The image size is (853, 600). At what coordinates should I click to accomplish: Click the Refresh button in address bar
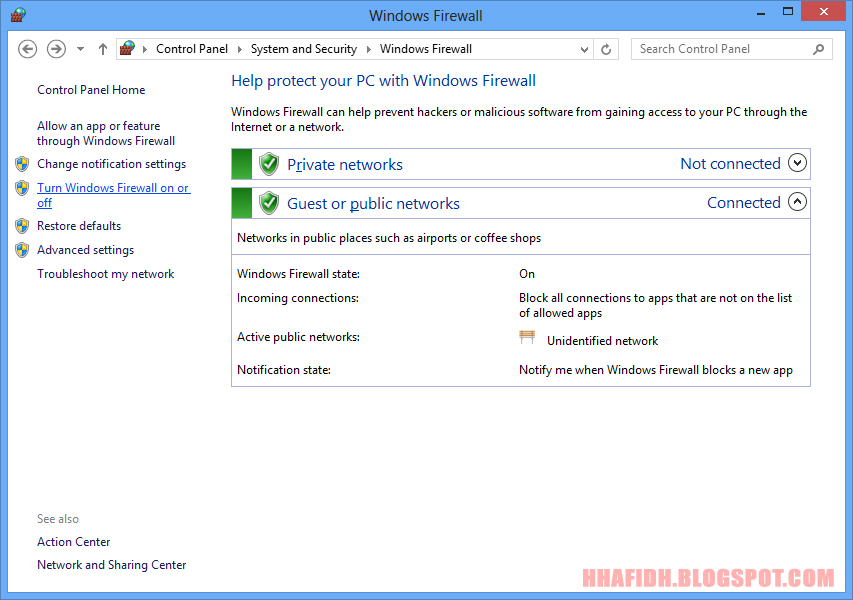tap(606, 49)
